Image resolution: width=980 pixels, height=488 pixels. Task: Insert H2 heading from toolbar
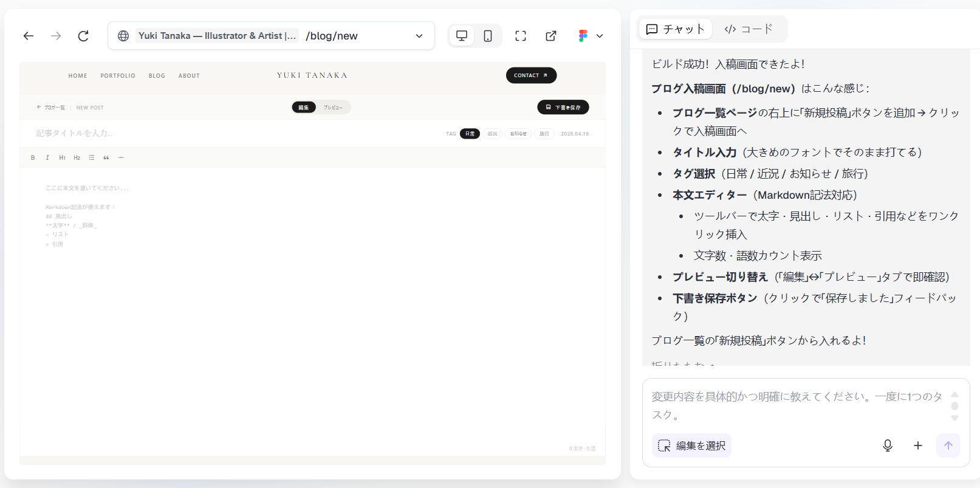(x=77, y=157)
